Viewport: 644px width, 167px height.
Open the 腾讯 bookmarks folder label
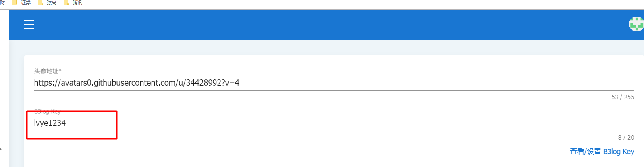point(77,2)
